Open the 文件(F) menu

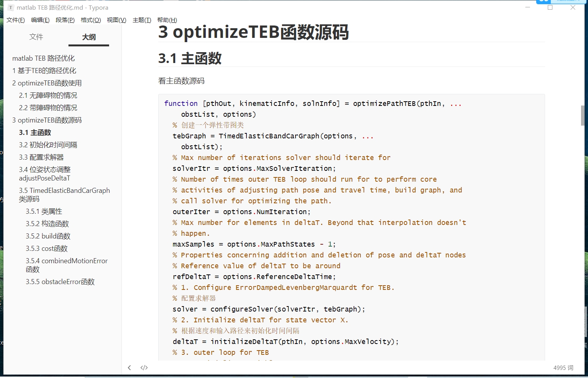point(15,20)
